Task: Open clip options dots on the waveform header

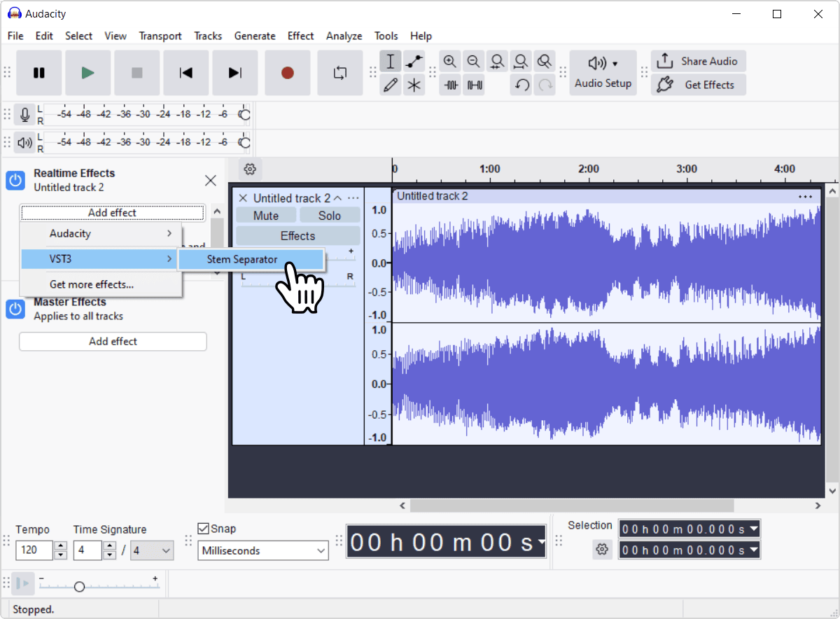Action: point(806,196)
